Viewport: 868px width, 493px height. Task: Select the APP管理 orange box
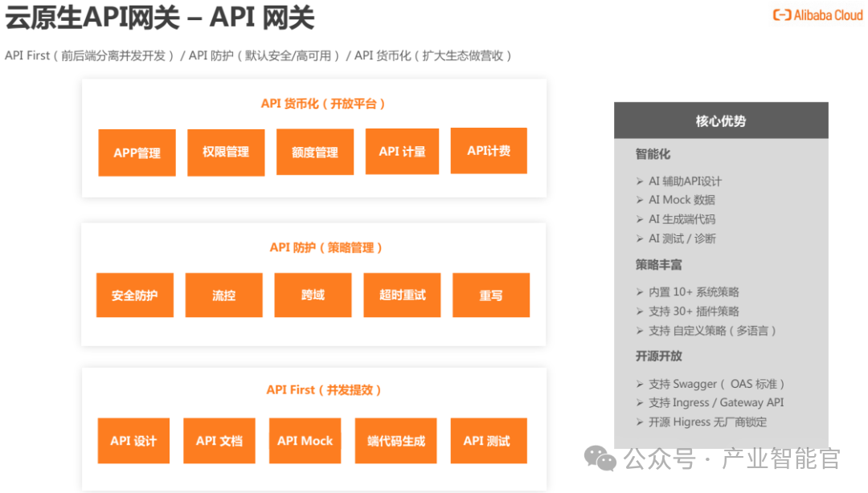137,153
